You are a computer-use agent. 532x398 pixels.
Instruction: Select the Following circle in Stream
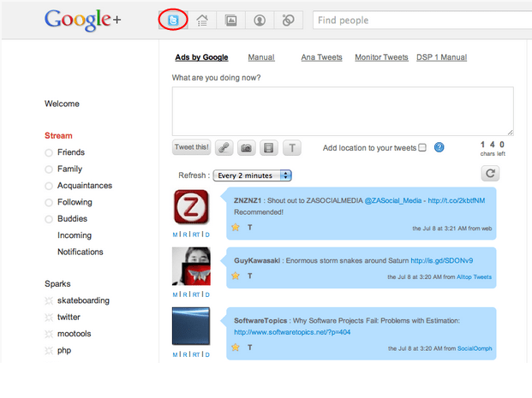pyautogui.click(x=49, y=202)
